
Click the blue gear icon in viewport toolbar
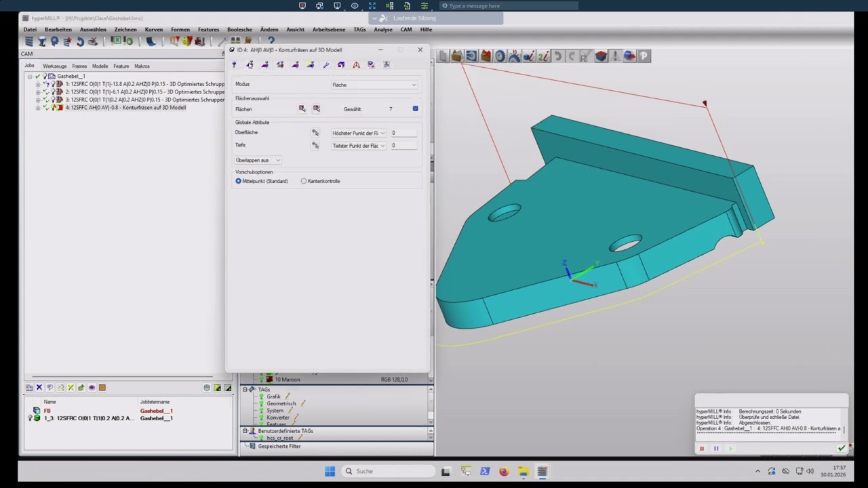(500, 56)
